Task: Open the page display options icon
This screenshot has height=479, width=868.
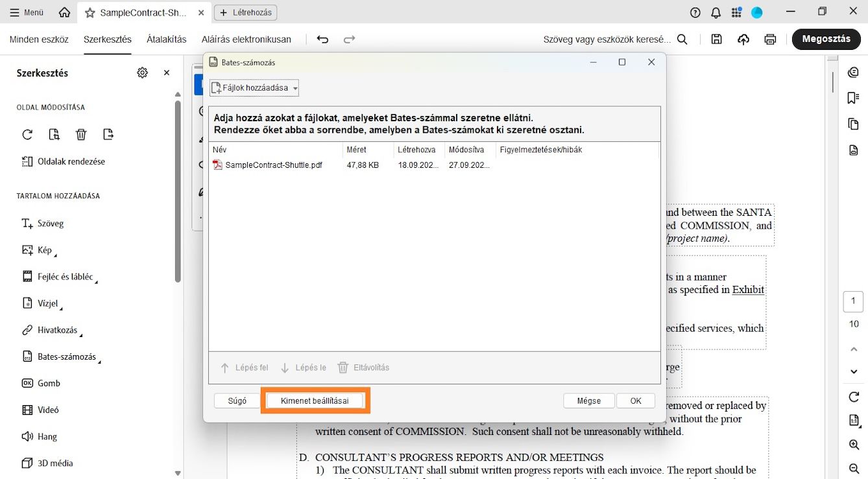Action: (x=854, y=421)
